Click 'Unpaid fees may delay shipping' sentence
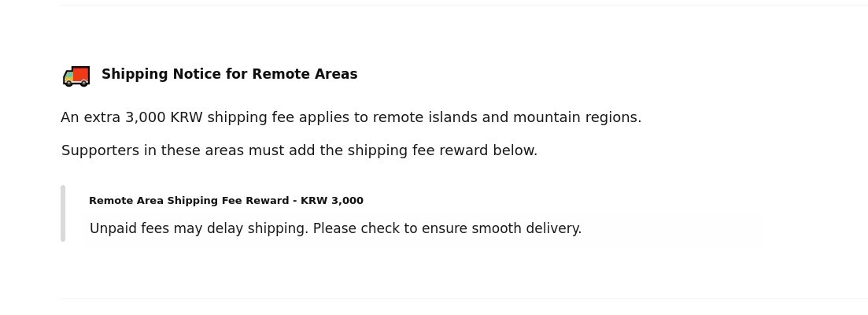868x315 pixels. [x=198, y=228]
